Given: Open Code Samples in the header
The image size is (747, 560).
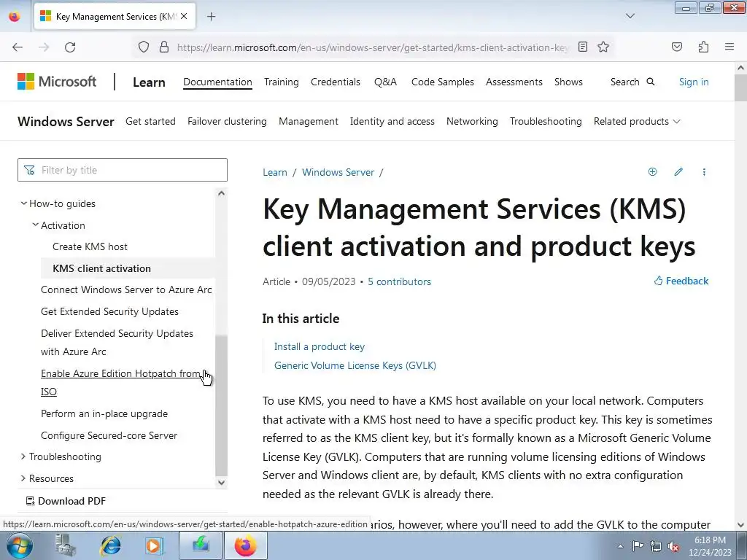Looking at the screenshot, I should point(443,82).
